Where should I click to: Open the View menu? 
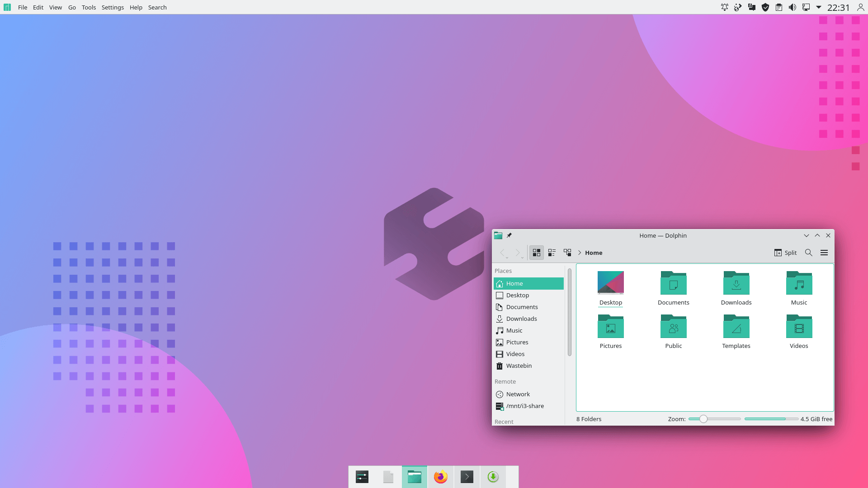(56, 7)
